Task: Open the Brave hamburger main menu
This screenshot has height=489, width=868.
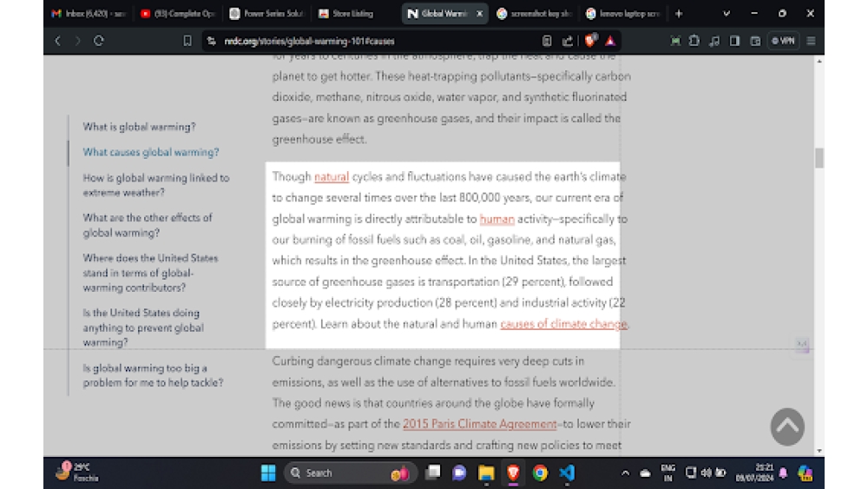Action: point(811,41)
